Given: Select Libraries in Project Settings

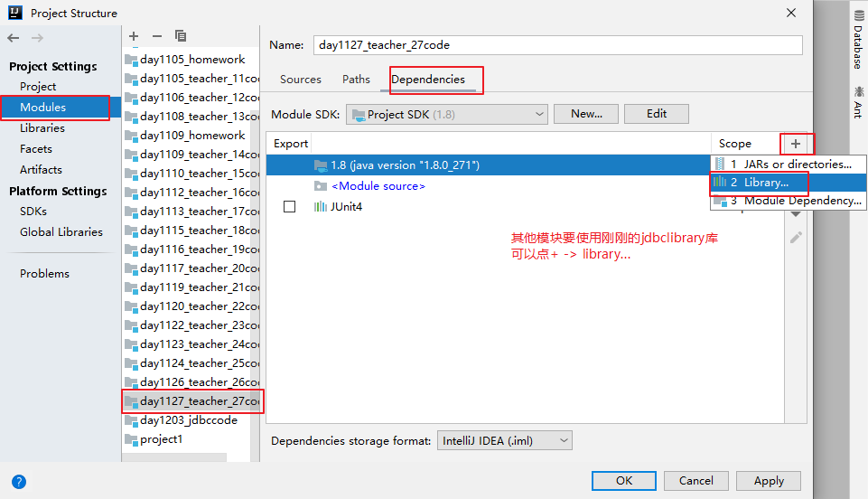Looking at the screenshot, I should point(42,128).
